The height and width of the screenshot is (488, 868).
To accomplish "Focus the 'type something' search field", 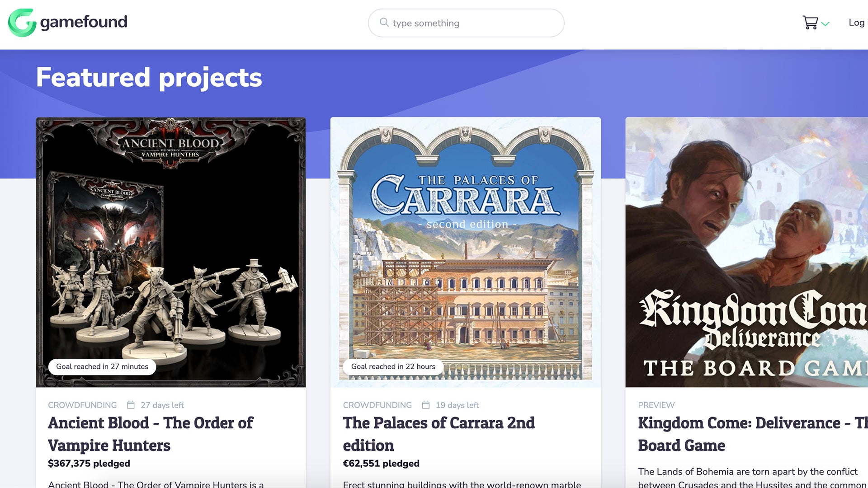I will pyautogui.click(x=466, y=23).
